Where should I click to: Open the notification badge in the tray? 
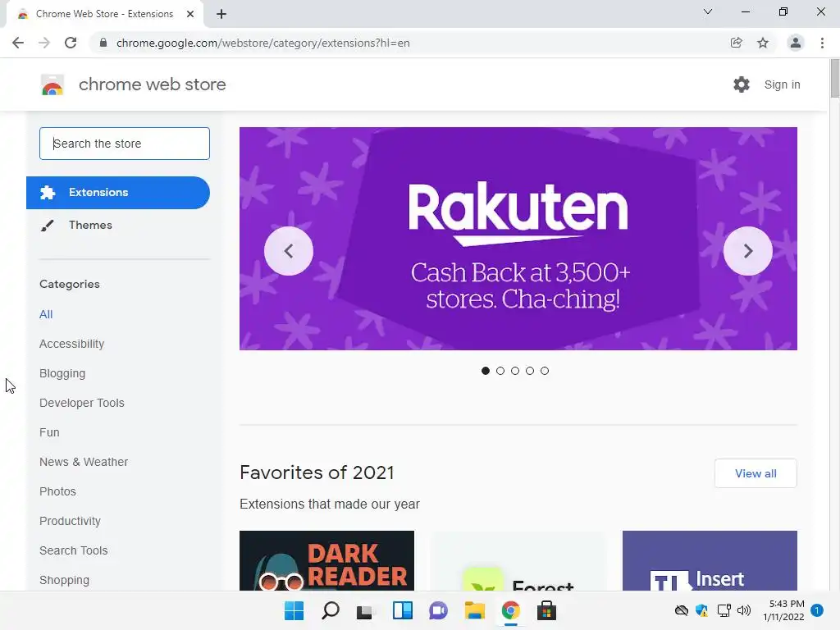click(817, 610)
